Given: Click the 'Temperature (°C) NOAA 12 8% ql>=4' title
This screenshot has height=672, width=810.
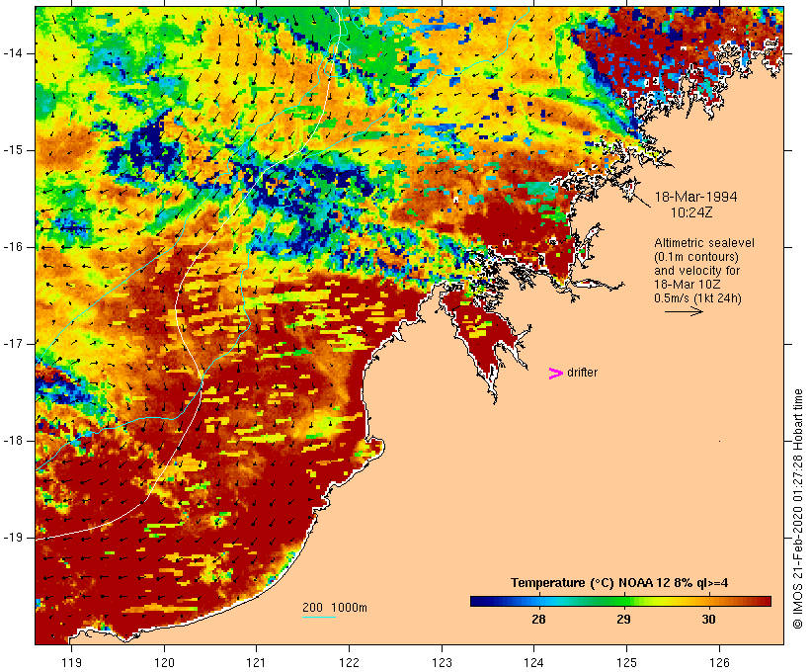Looking at the screenshot, I should 619,583.
